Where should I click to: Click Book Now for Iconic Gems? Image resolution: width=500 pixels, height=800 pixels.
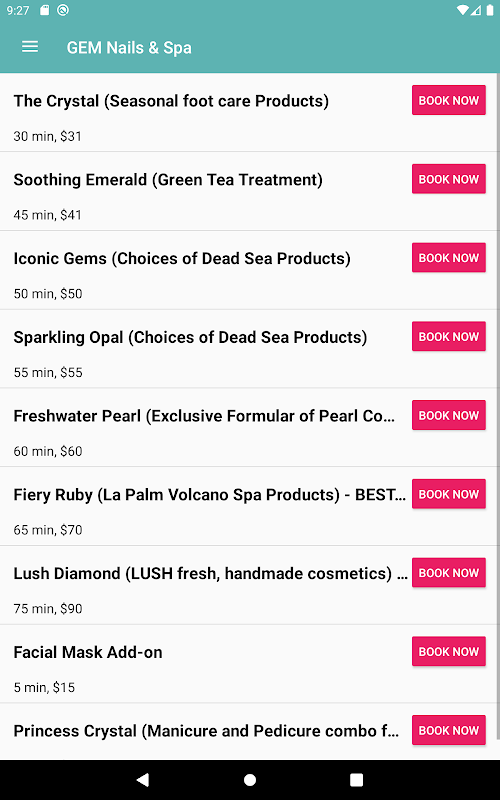click(449, 258)
